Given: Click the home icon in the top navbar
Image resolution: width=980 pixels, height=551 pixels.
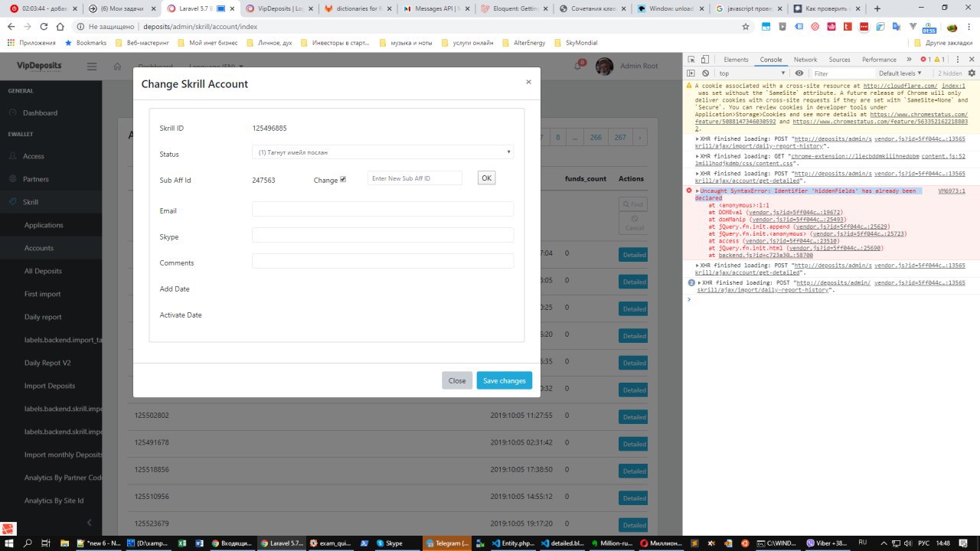Looking at the screenshot, I should click(x=117, y=67).
